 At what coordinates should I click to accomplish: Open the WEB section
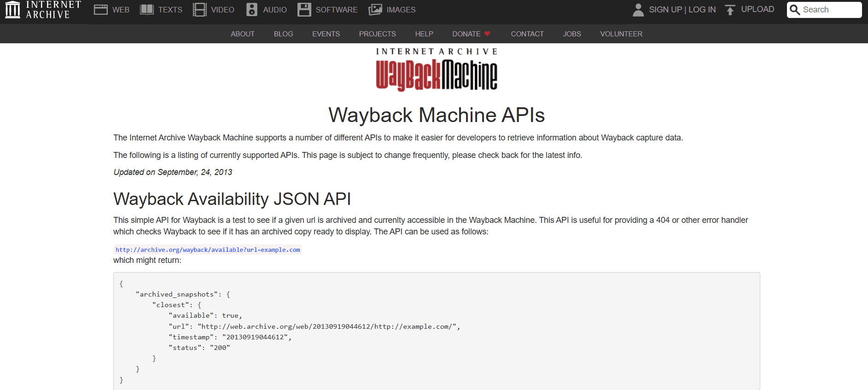(121, 10)
